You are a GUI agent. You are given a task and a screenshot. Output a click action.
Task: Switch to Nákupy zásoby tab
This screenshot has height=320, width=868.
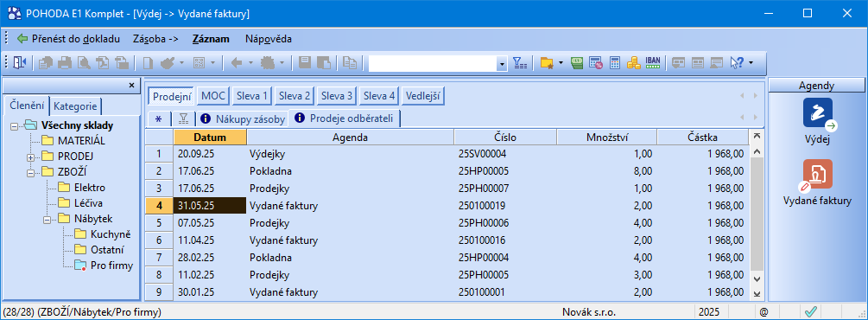pyautogui.click(x=243, y=118)
